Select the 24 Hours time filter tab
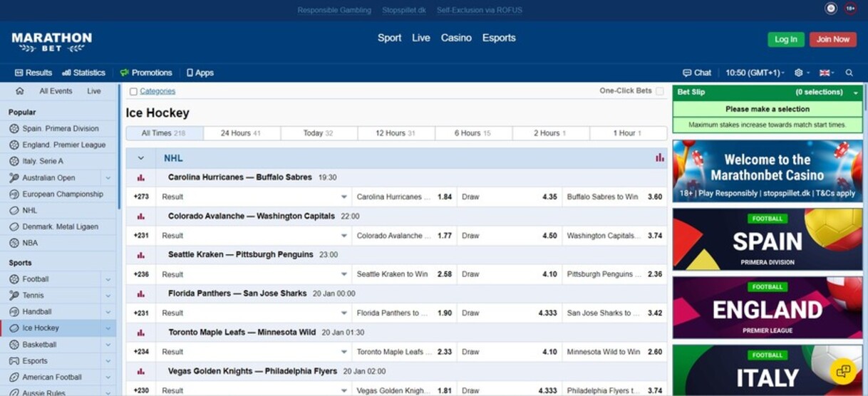This screenshot has width=868, height=396. [x=242, y=133]
